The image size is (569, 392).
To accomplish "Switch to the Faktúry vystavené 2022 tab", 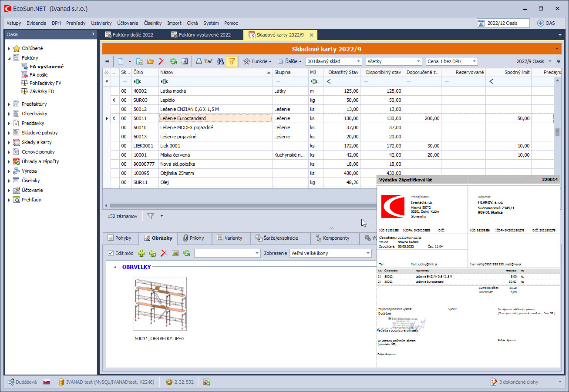I will [205, 35].
